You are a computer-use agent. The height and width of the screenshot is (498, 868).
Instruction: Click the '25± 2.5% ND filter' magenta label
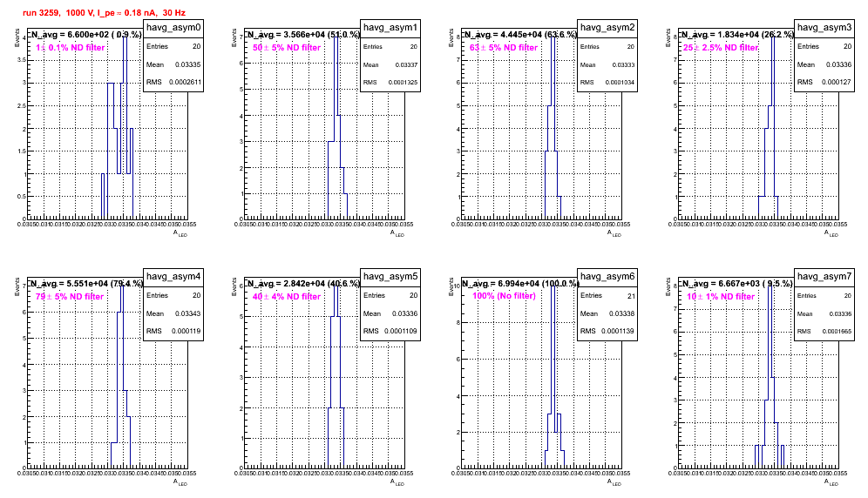[x=721, y=48]
